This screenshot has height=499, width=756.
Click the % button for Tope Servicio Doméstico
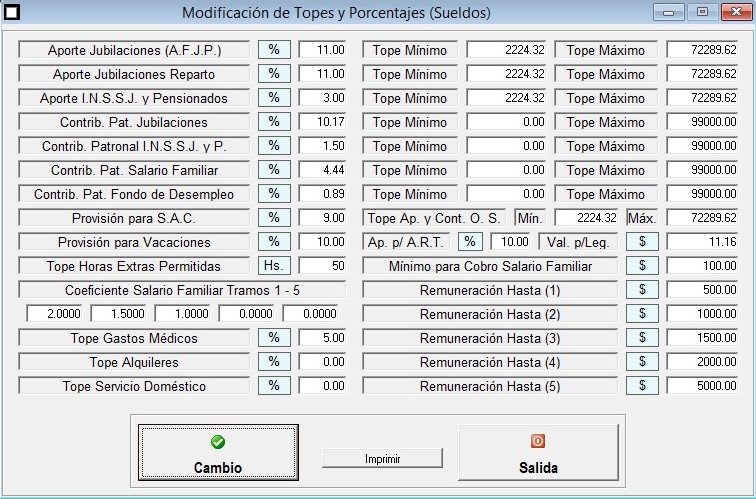click(273, 386)
